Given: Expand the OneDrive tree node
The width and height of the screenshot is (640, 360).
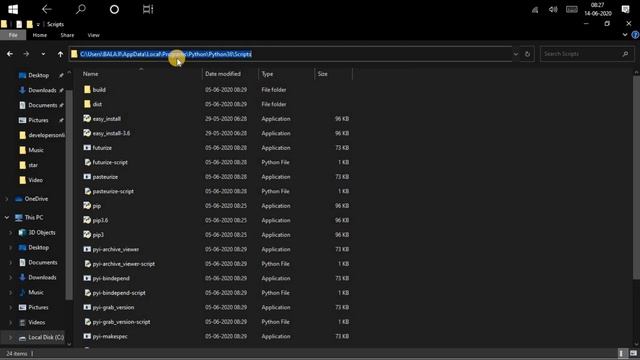Looking at the screenshot, I should point(7,199).
